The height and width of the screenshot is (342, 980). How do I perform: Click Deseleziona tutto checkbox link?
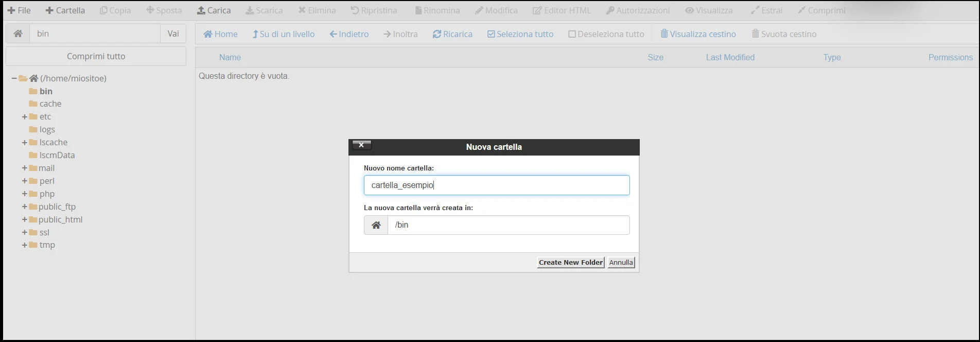point(606,34)
